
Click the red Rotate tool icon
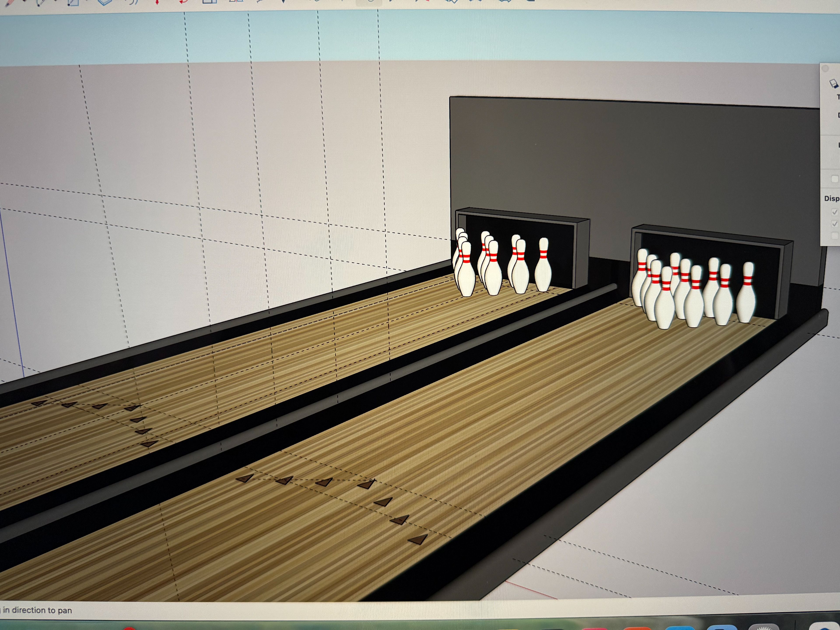[184, 2]
